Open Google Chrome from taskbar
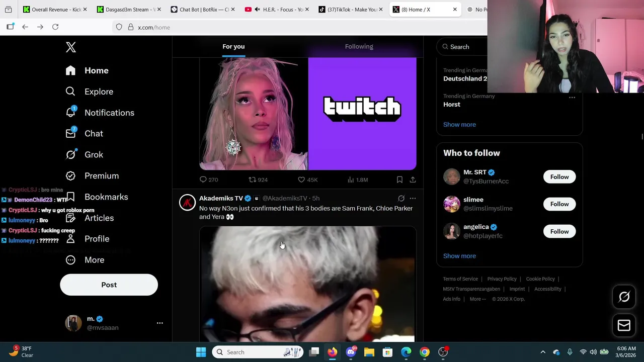The height and width of the screenshot is (362, 644). [x=425, y=352]
